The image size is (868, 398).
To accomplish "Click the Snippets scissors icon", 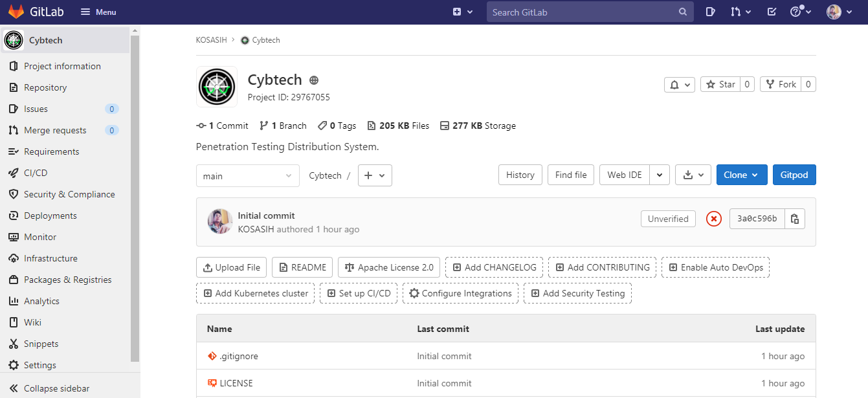I will point(13,344).
